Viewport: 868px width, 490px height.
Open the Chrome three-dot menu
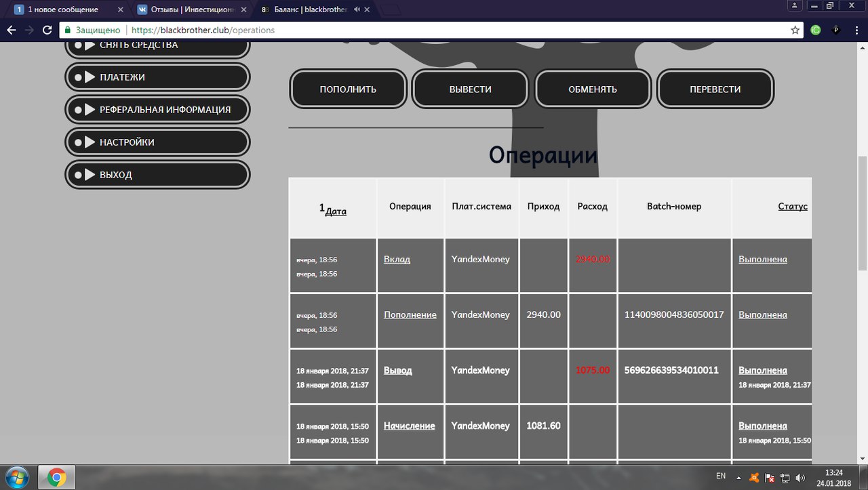[856, 30]
